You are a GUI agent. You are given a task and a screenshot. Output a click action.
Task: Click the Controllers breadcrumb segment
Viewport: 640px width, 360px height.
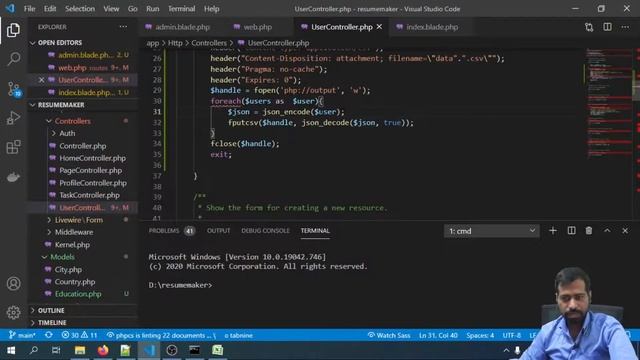209,43
